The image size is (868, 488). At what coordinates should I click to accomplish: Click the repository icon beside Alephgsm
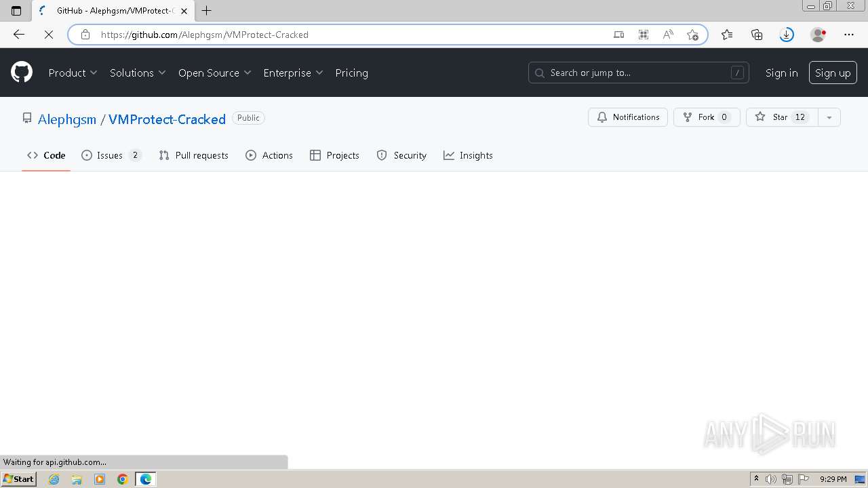pyautogui.click(x=27, y=118)
